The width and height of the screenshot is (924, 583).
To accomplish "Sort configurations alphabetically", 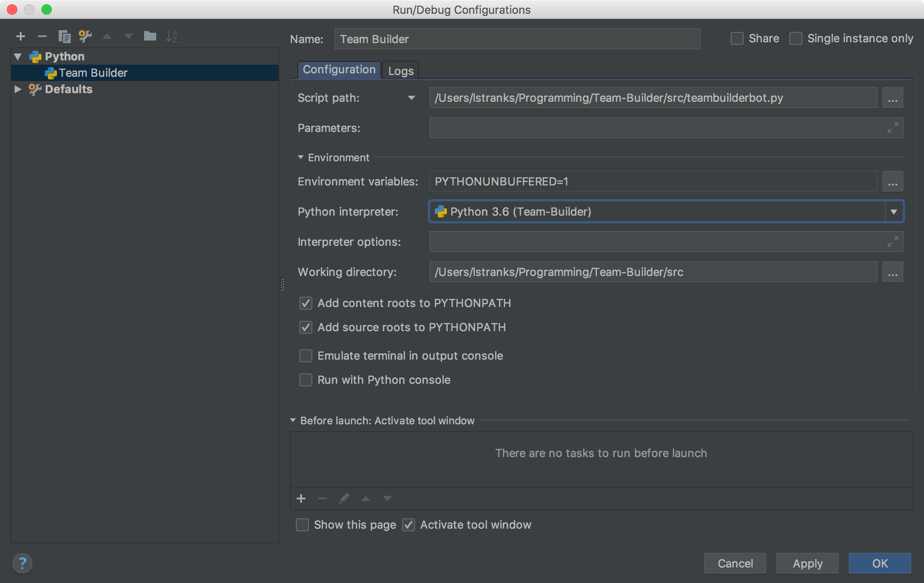I will [x=172, y=36].
